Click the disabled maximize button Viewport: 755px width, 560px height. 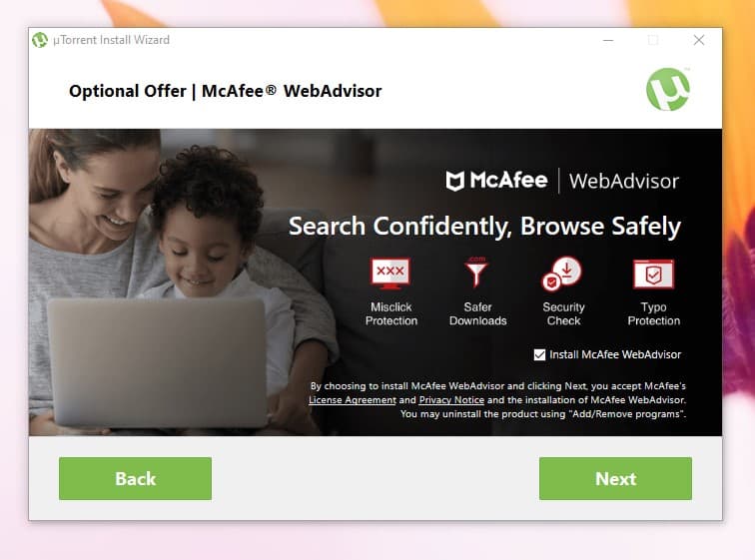tap(653, 40)
